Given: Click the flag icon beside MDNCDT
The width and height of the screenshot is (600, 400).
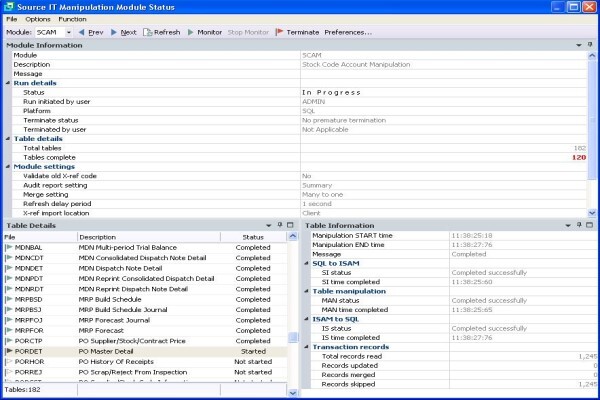Looking at the screenshot, I should (9, 258).
